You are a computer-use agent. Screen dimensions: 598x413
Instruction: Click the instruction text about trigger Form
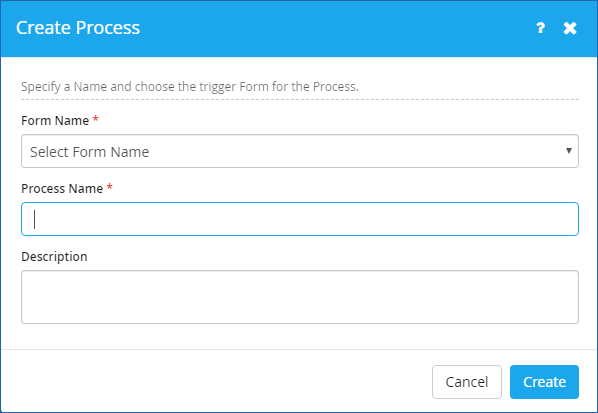coord(190,87)
